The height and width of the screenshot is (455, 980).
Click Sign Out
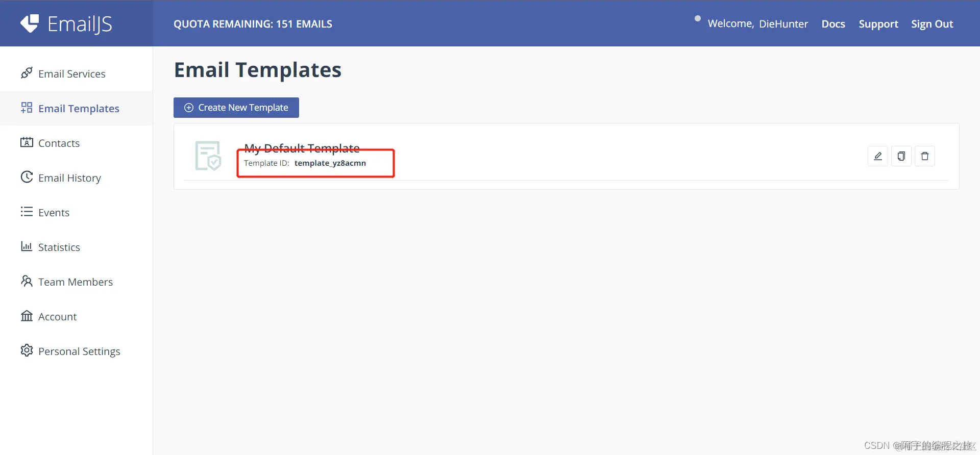pyautogui.click(x=932, y=24)
